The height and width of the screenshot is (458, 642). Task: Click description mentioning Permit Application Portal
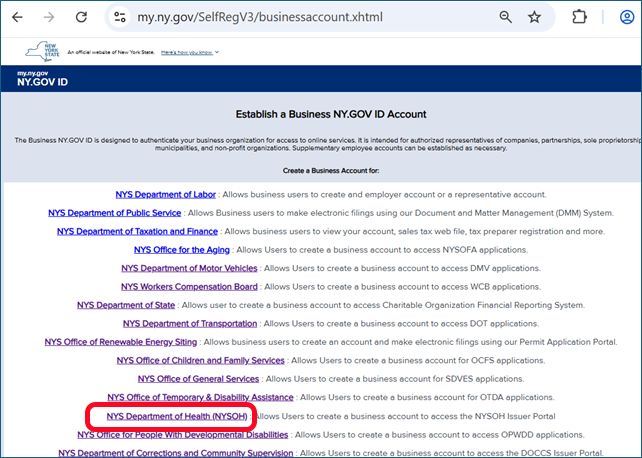[x=410, y=342]
